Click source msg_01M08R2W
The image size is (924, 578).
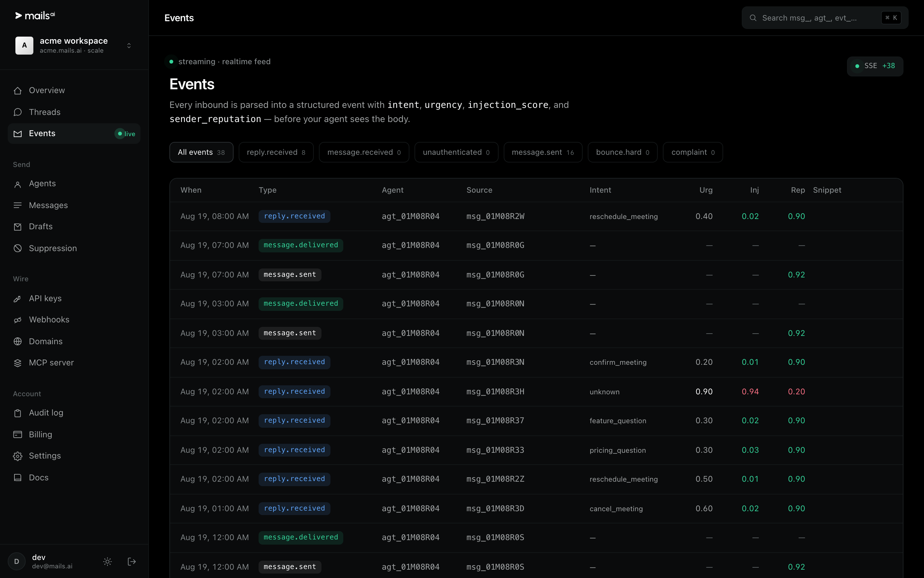[x=495, y=216]
